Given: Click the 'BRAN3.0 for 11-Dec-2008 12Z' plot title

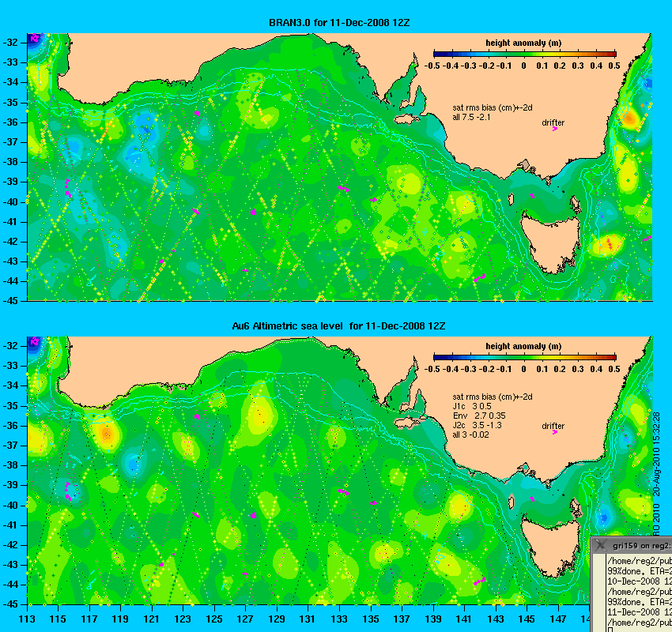Looking at the screenshot, I should coord(339,23).
